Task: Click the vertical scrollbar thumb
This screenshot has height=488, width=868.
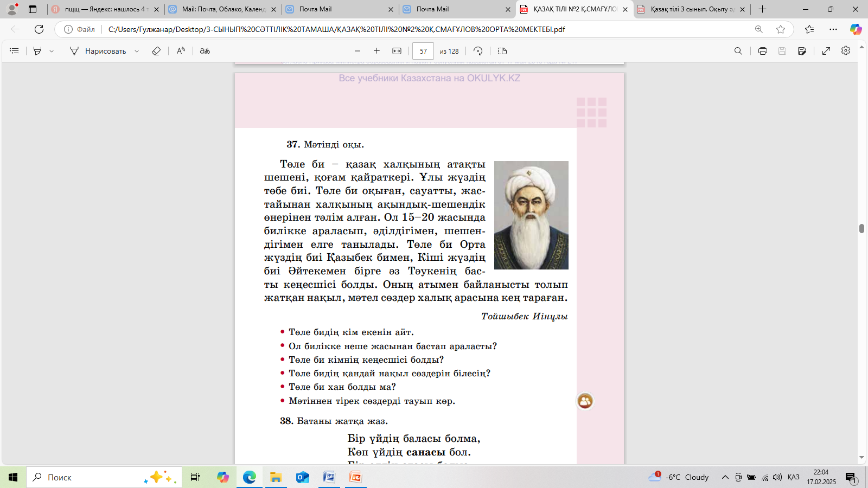Action: [861, 228]
